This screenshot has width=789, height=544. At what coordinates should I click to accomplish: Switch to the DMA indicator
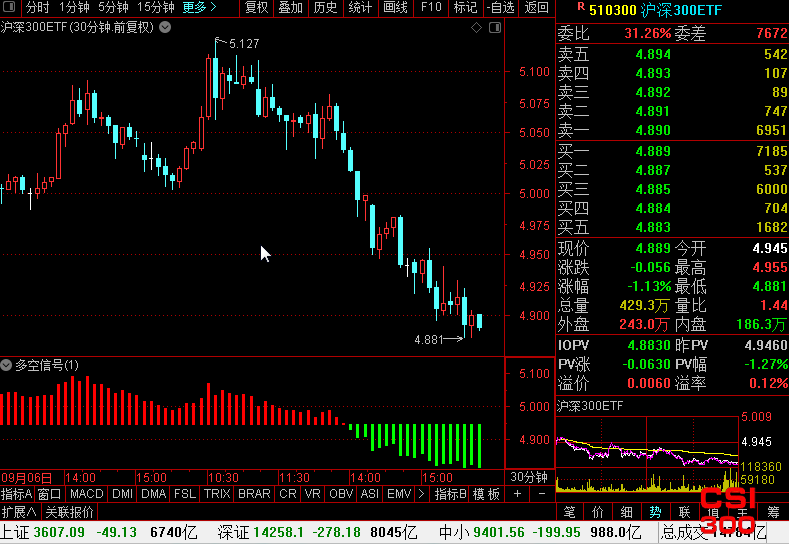coord(153,494)
